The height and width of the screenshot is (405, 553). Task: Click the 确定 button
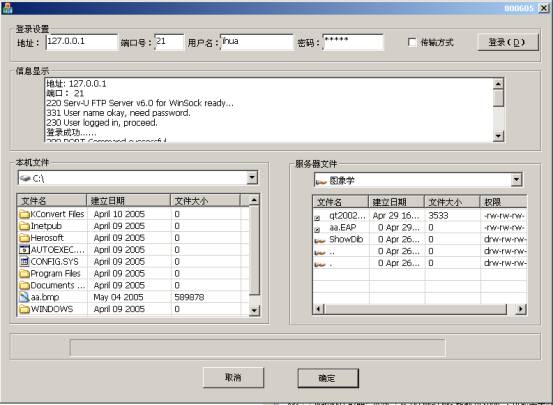point(328,378)
